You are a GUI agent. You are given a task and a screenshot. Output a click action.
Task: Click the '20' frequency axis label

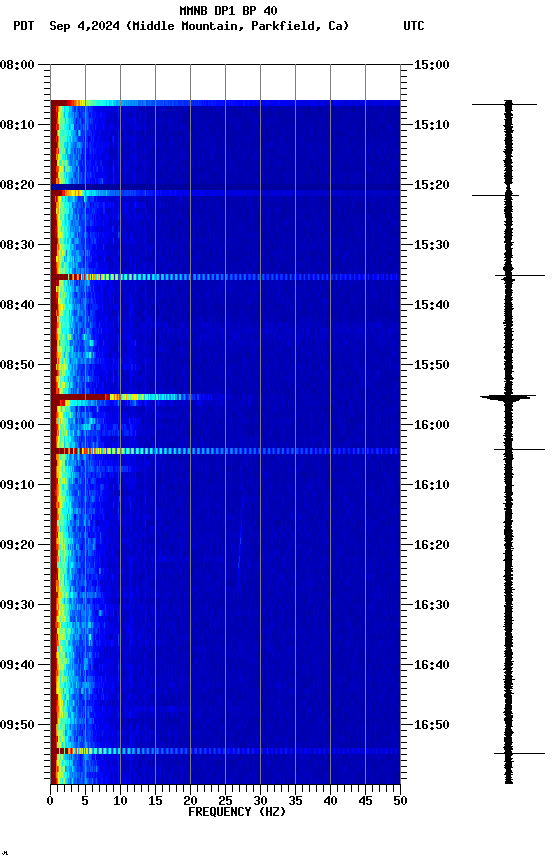190,801
